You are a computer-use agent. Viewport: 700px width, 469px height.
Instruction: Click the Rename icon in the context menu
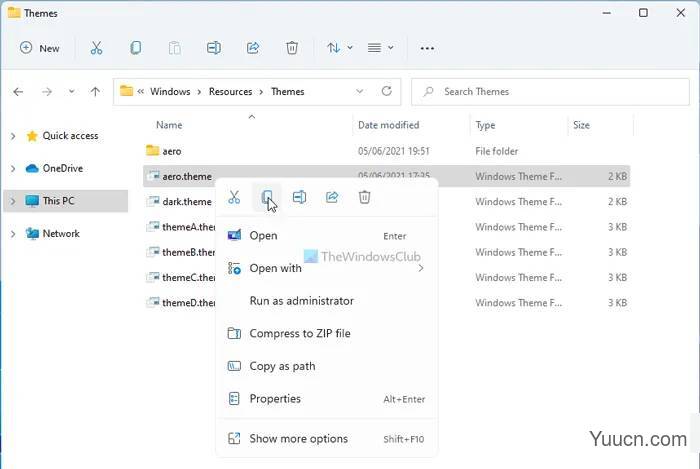[x=299, y=197]
